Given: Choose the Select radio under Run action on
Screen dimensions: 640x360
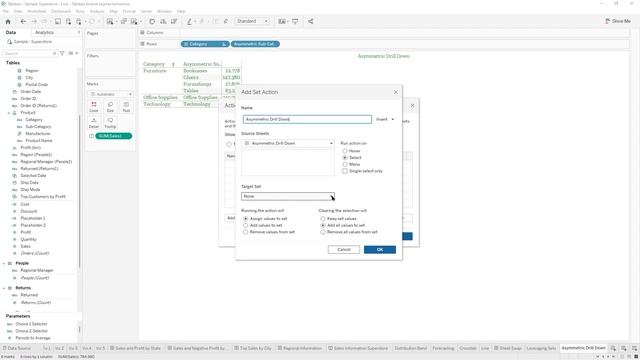Looking at the screenshot, I should (345, 158).
